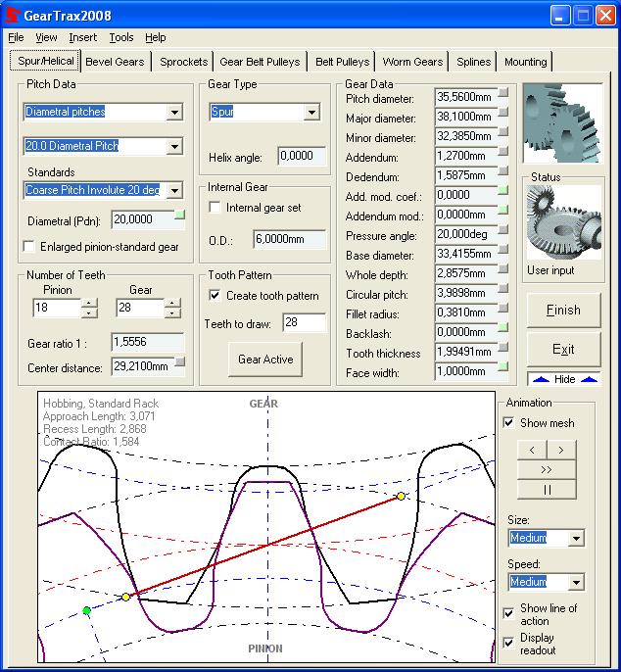This screenshot has width=621, height=672.
Task: Switch to the Mounting tab
Action: click(x=525, y=62)
